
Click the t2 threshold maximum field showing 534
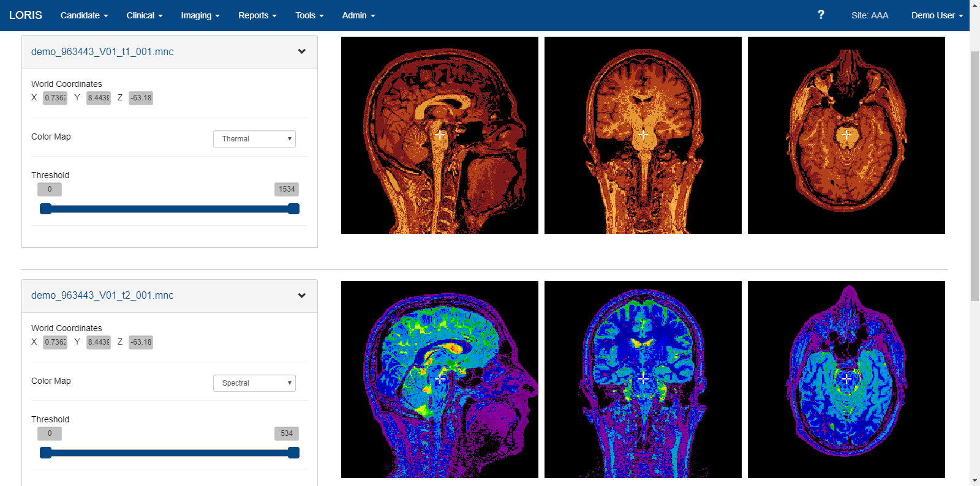point(287,433)
